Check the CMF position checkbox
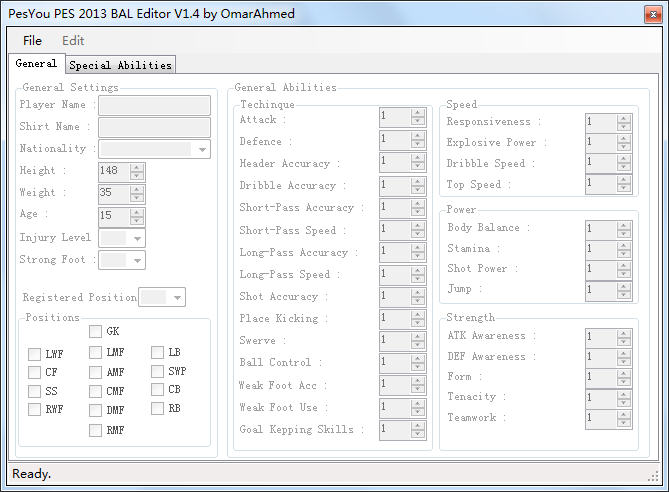669x492 pixels. coord(95,391)
